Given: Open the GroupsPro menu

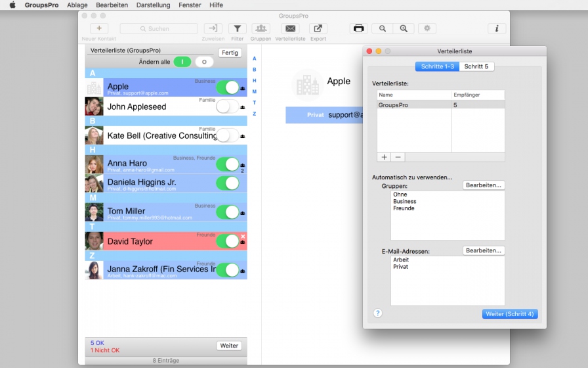Looking at the screenshot, I should pyautogui.click(x=41, y=5).
